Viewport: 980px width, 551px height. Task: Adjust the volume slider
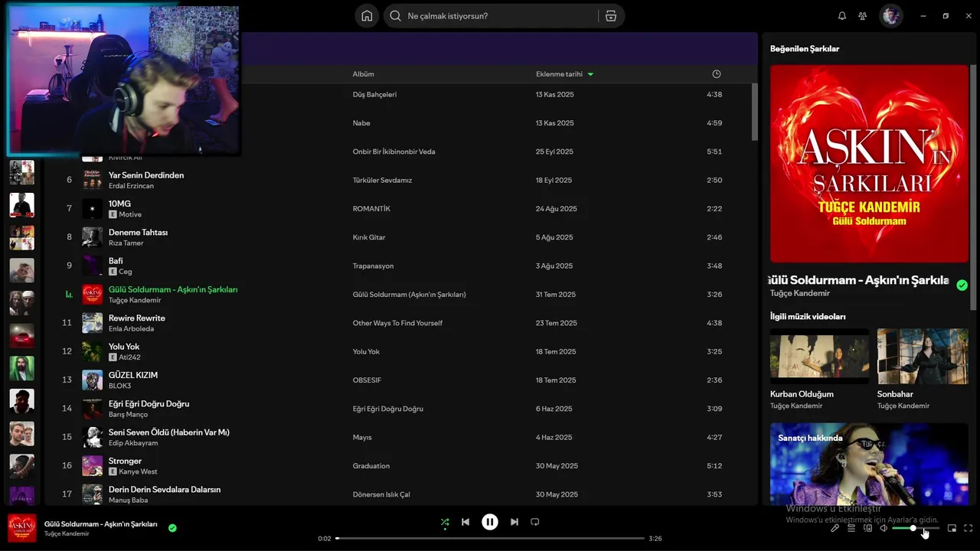(x=915, y=528)
